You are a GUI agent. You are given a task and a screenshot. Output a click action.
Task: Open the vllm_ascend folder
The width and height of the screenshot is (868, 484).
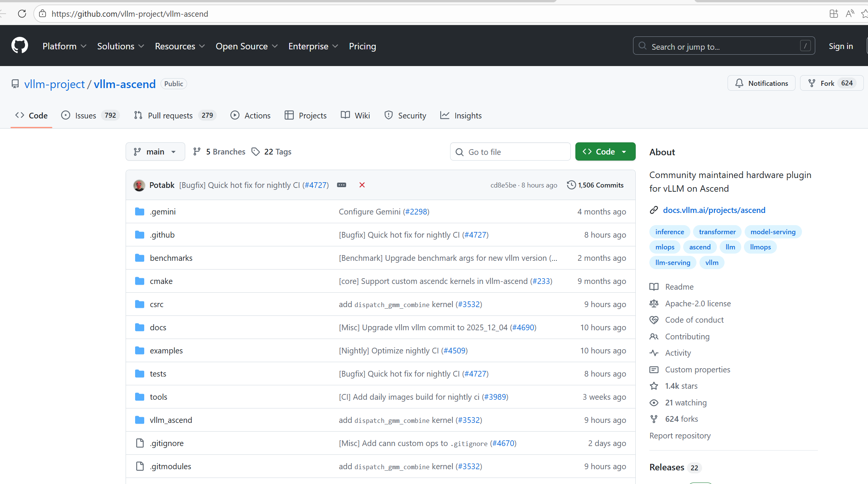coord(171,420)
